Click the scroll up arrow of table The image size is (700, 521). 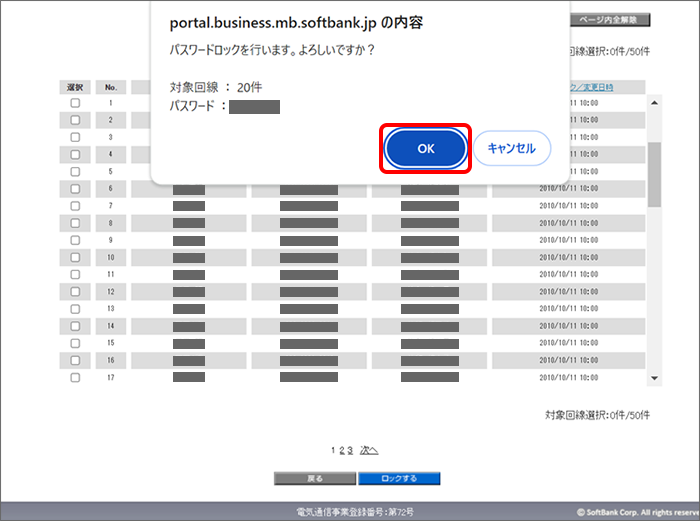pos(655,102)
